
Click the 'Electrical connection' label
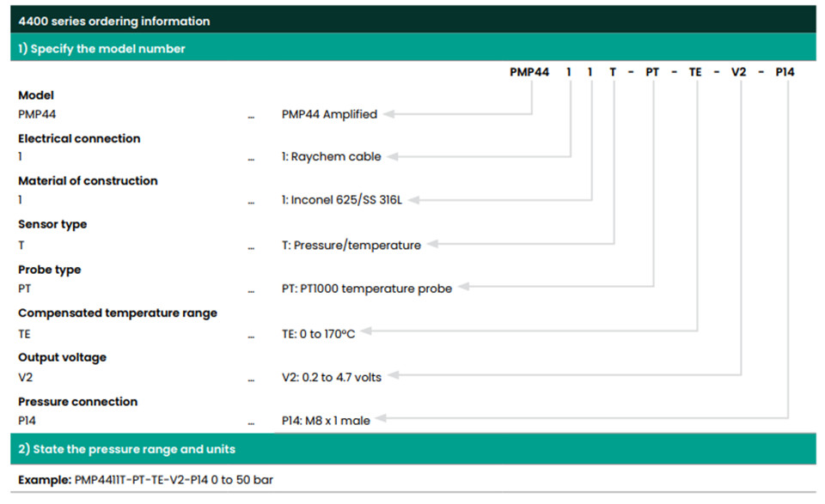[x=79, y=138]
